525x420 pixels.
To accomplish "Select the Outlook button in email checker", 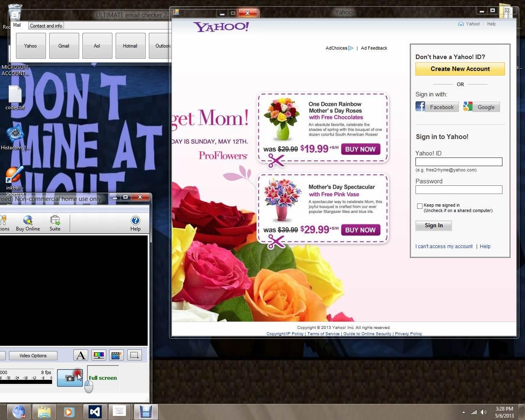I will coord(160,46).
